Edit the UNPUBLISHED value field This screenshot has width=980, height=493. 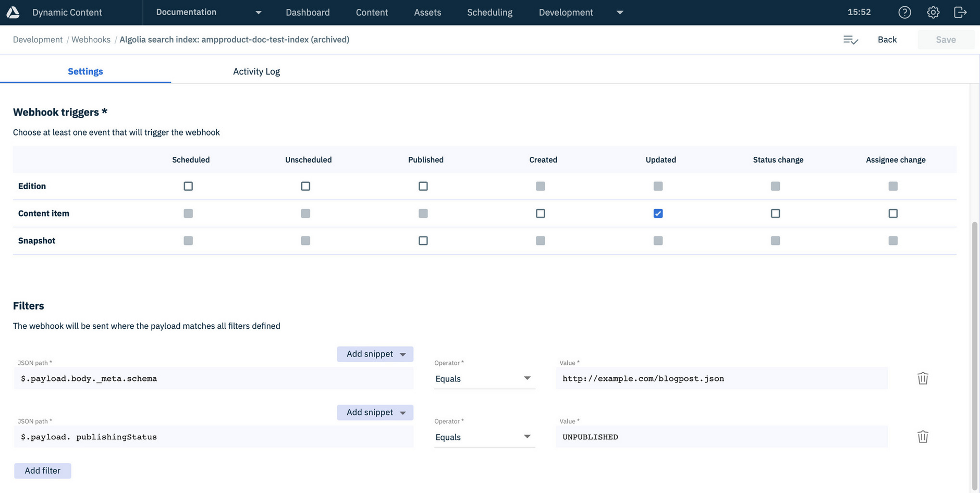point(721,437)
